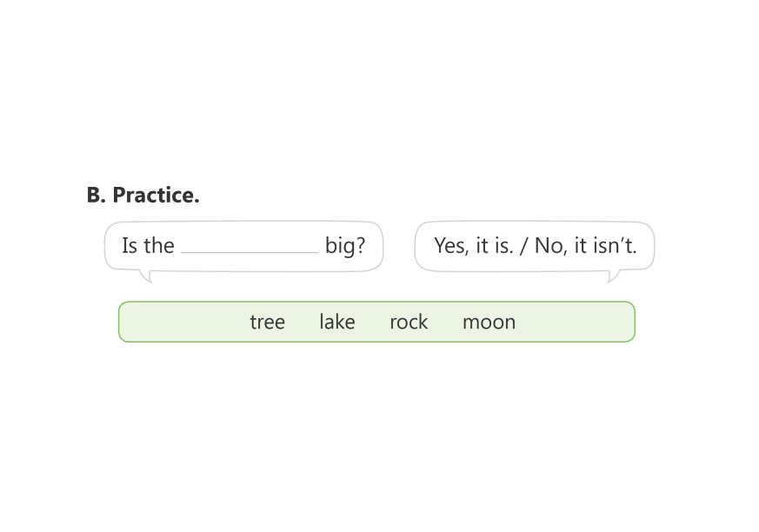Click the word "the" before the blank
Image resolution: width=759 pixels, height=532 pixels.
click(x=159, y=246)
